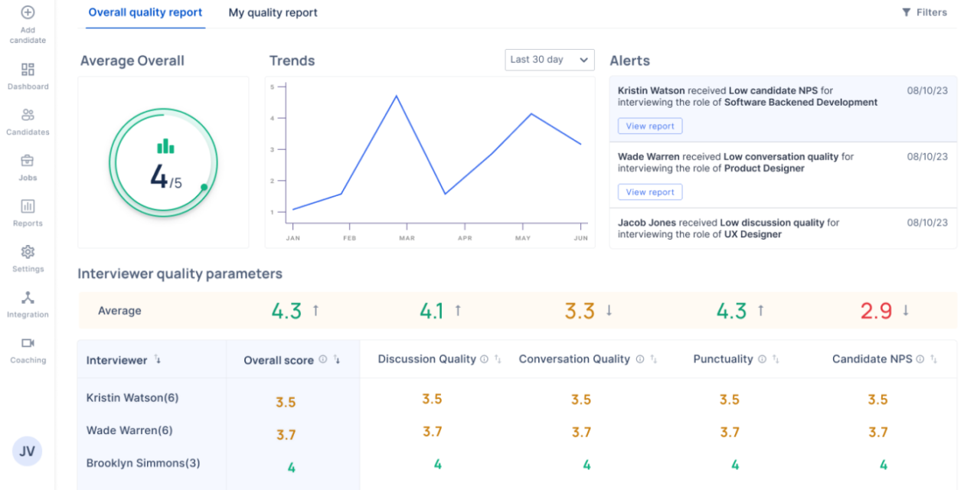The width and height of the screenshot is (980, 490).
Task: Click the Jobs briefcase icon
Action: 28,161
